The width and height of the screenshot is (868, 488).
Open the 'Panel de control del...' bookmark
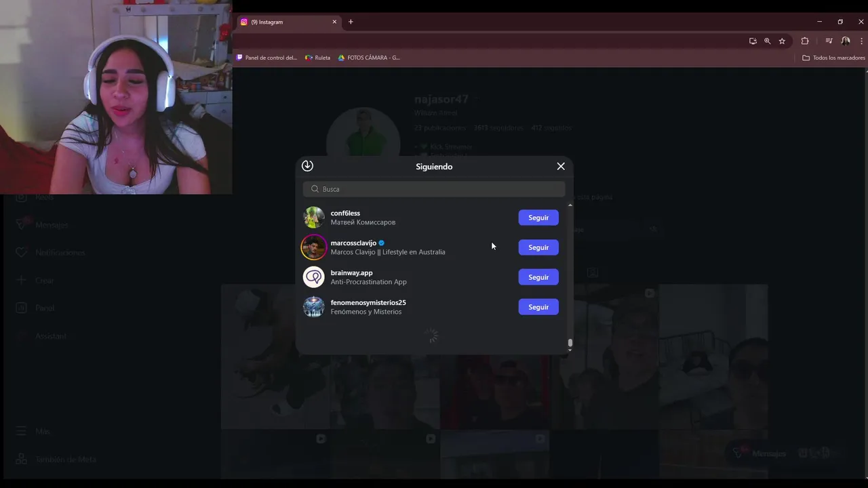tap(267, 58)
